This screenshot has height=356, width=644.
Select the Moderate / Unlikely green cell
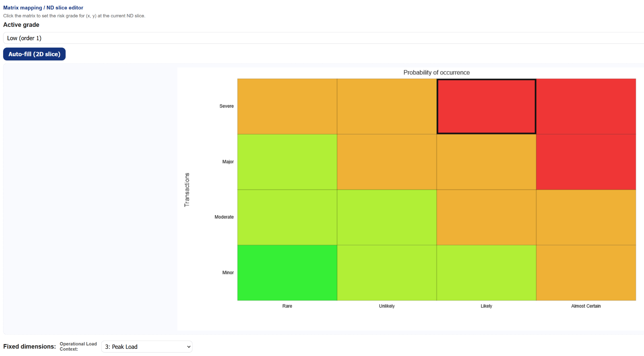coord(387,217)
